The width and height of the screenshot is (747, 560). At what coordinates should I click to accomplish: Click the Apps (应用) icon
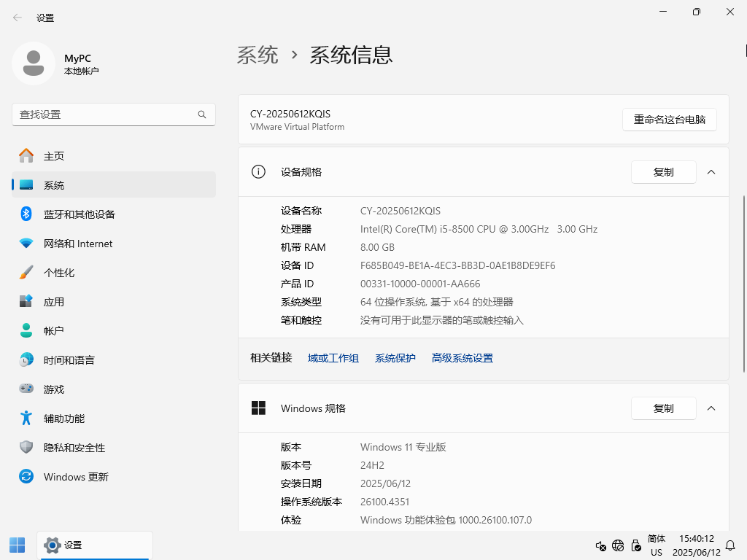pos(26,301)
